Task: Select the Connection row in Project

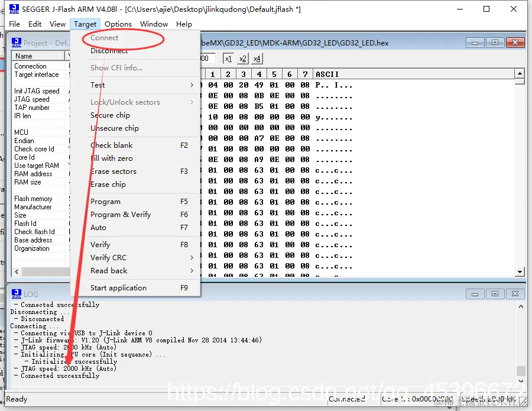Action: coord(40,66)
